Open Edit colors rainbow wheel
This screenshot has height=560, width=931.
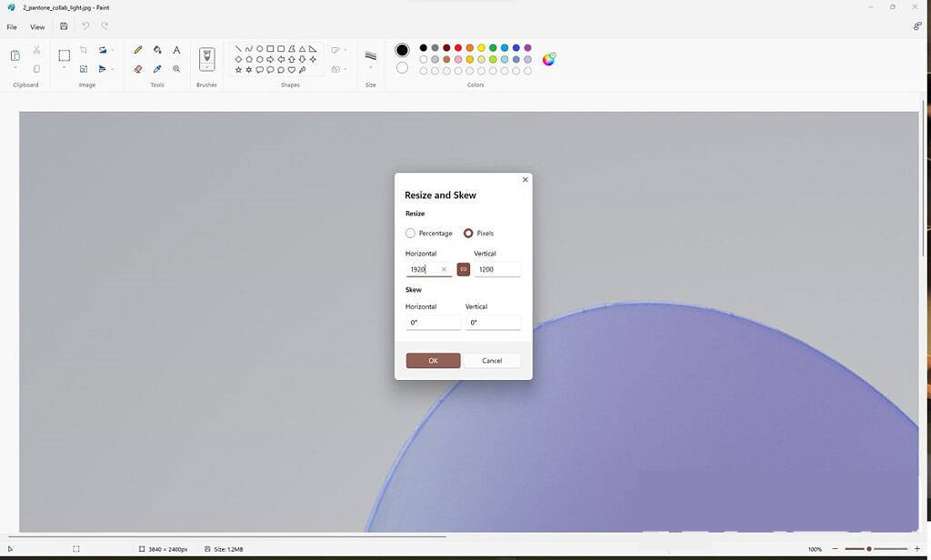548,59
